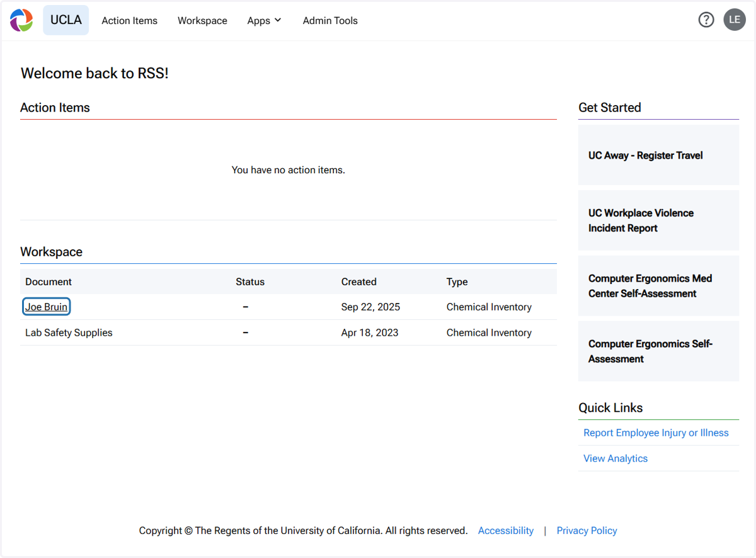Click the UC Away - Register Travel card

click(658, 155)
